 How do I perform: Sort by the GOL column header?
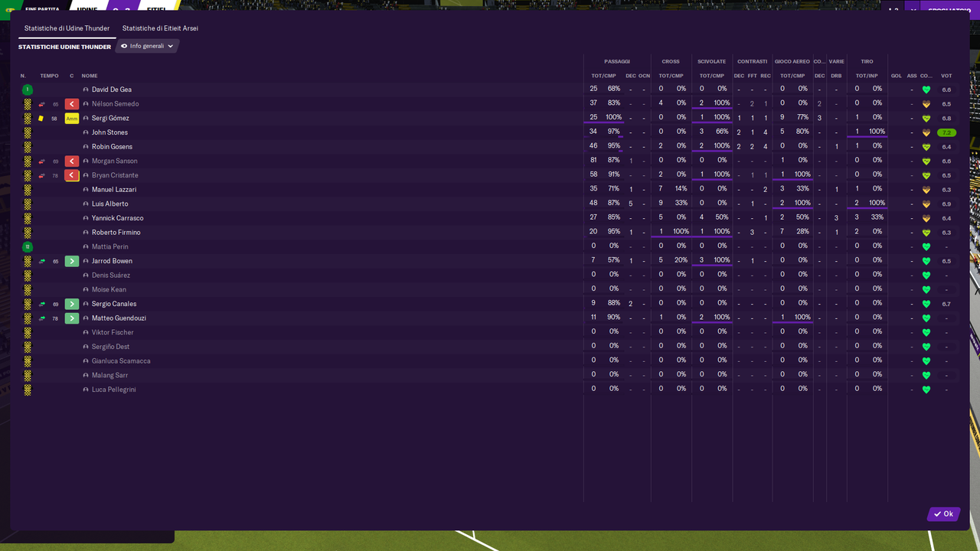[896, 76]
